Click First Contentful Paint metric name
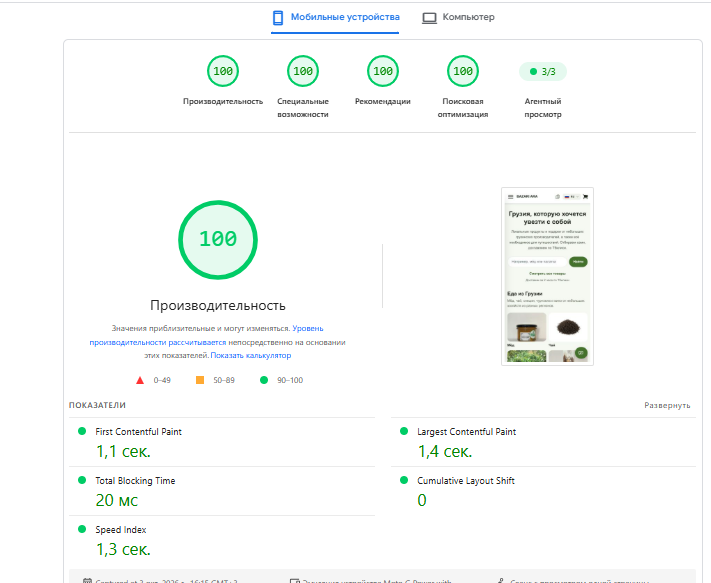 coord(138,432)
